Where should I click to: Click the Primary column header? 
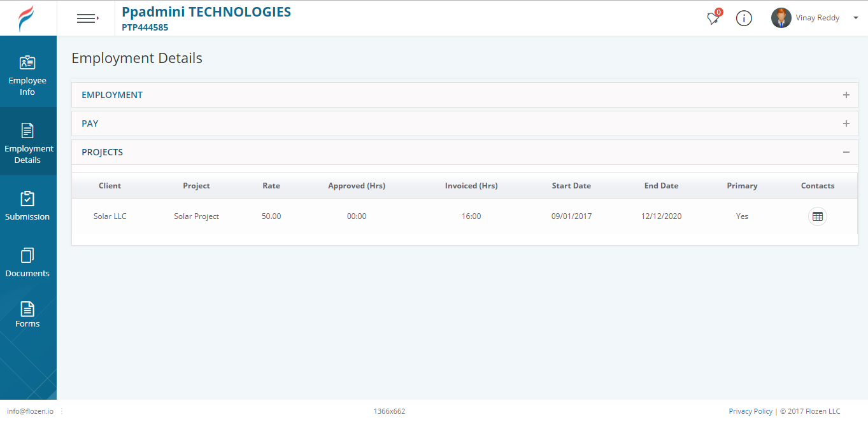click(742, 186)
